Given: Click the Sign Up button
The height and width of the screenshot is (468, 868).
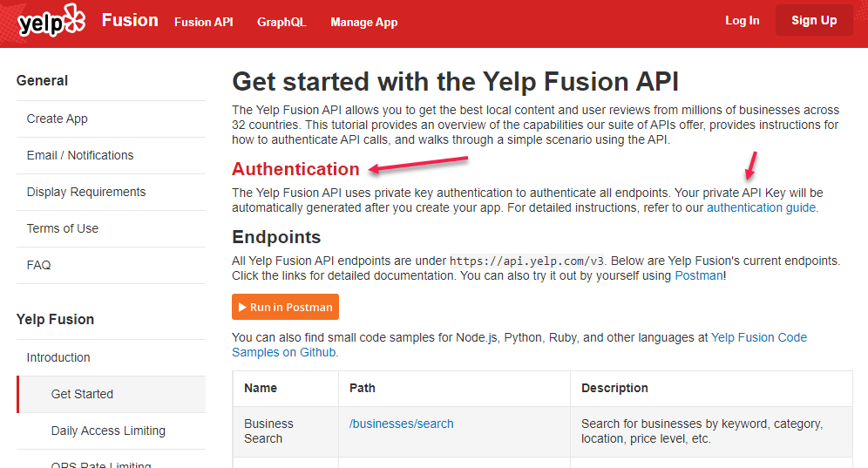Looking at the screenshot, I should [x=814, y=21].
